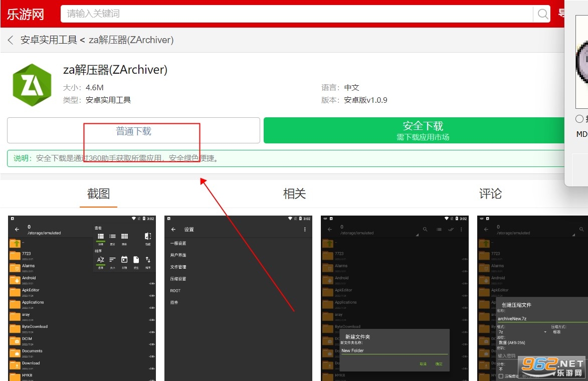Go back using the left chevron
The width and height of the screenshot is (588, 381).
11,40
